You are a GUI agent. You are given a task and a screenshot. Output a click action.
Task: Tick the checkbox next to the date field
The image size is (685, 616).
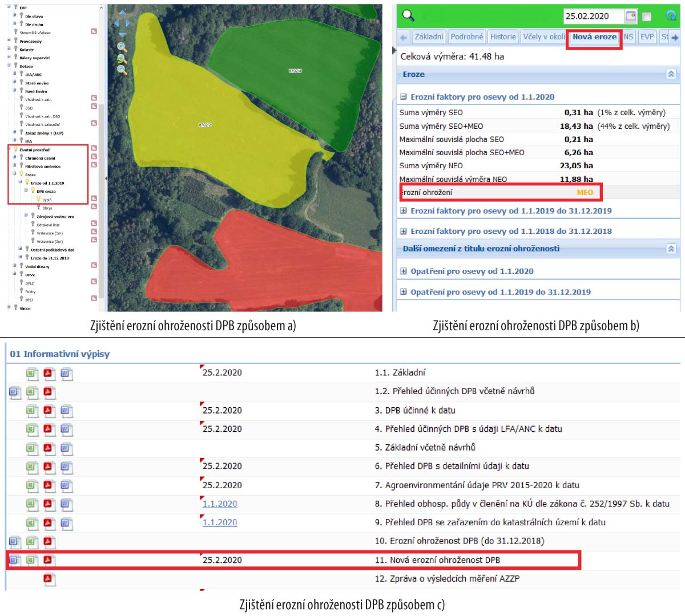[x=647, y=17]
